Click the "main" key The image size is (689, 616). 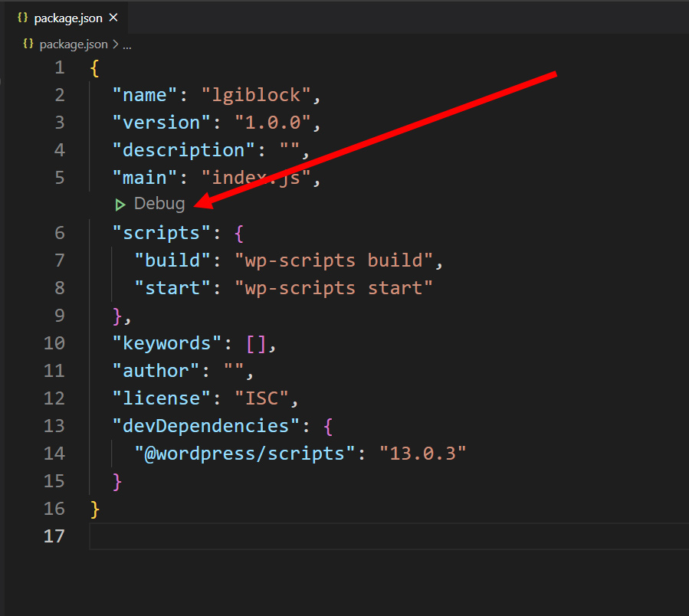click(145, 178)
